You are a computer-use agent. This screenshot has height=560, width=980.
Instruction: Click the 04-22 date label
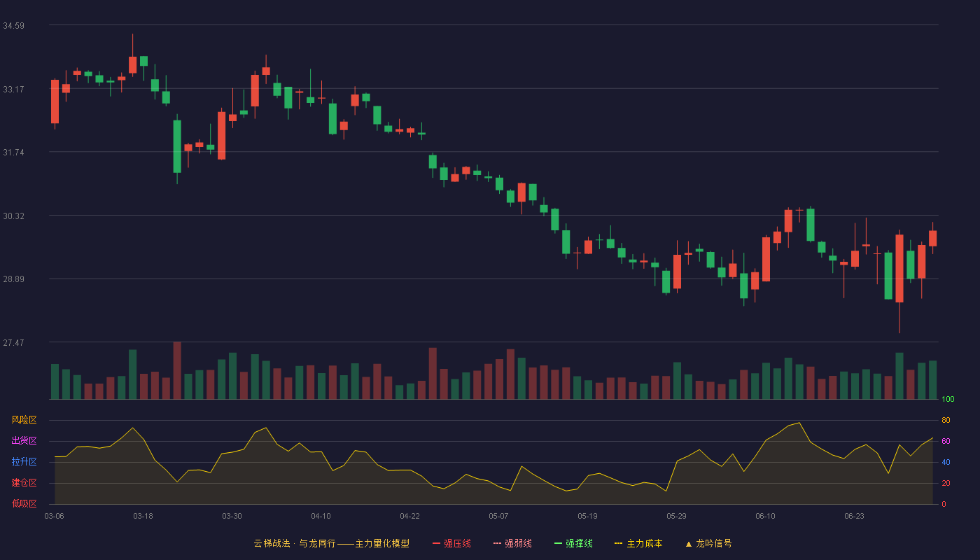409,516
